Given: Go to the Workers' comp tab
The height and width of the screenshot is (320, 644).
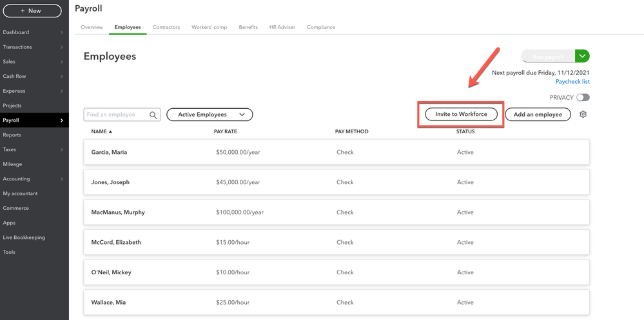Looking at the screenshot, I should point(209,27).
